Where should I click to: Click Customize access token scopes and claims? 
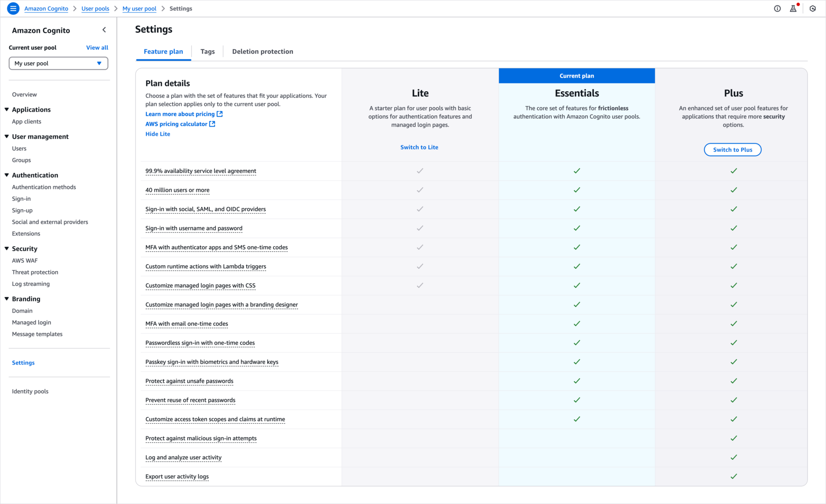tap(215, 420)
